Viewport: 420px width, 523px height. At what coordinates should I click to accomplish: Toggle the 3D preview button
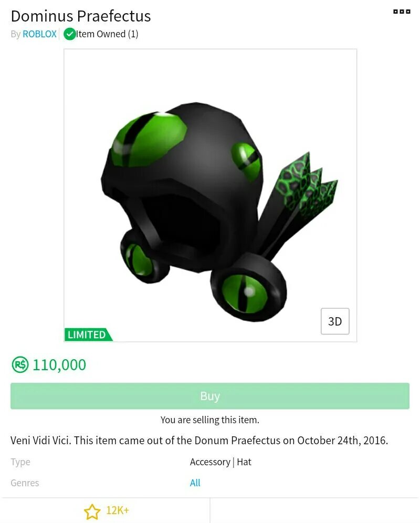(x=335, y=321)
